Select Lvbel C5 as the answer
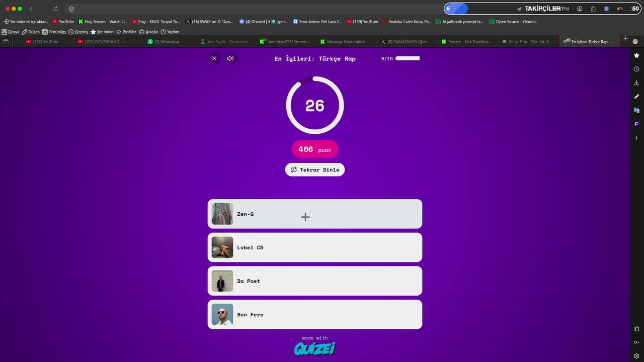The width and height of the screenshot is (644, 362). (x=315, y=247)
